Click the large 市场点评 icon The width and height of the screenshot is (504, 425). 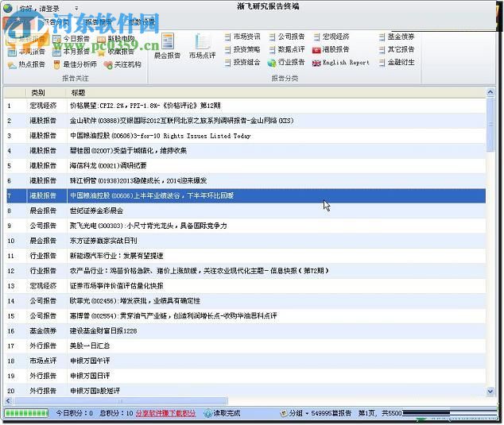pyautogui.click(x=202, y=46)
